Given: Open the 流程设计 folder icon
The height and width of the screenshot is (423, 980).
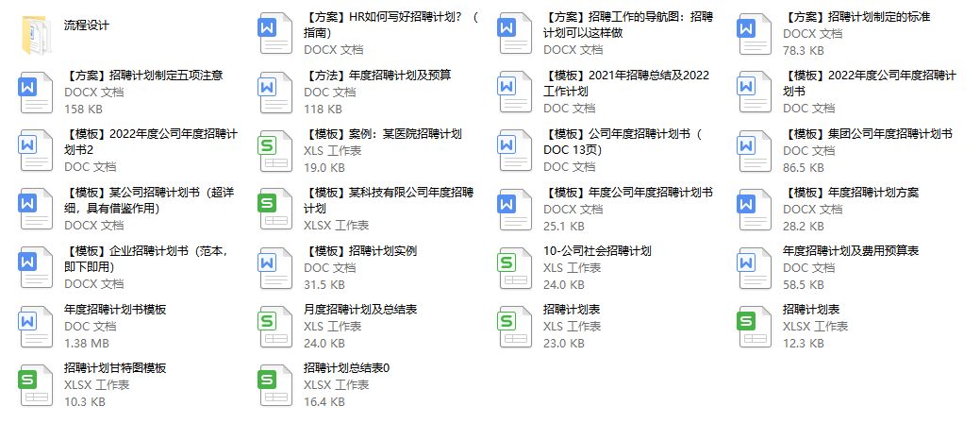Looking at the screenshot, I should pyautogui.click(x=36, y=34).
